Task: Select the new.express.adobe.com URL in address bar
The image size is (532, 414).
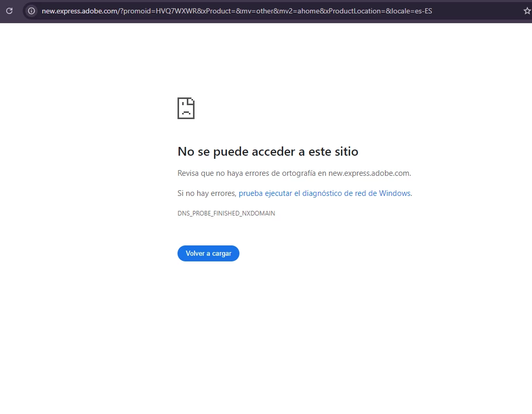Action: pos(237,11)
